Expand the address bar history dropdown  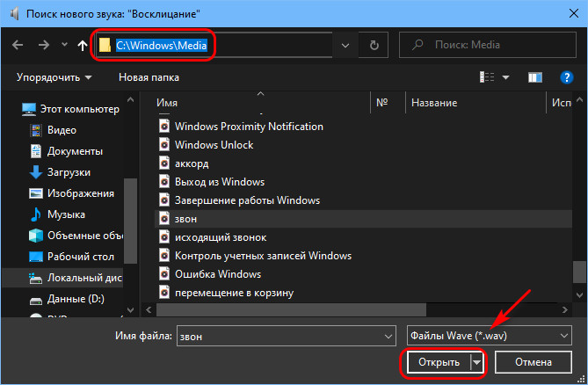pyautogui.click(x=345, y=46)
